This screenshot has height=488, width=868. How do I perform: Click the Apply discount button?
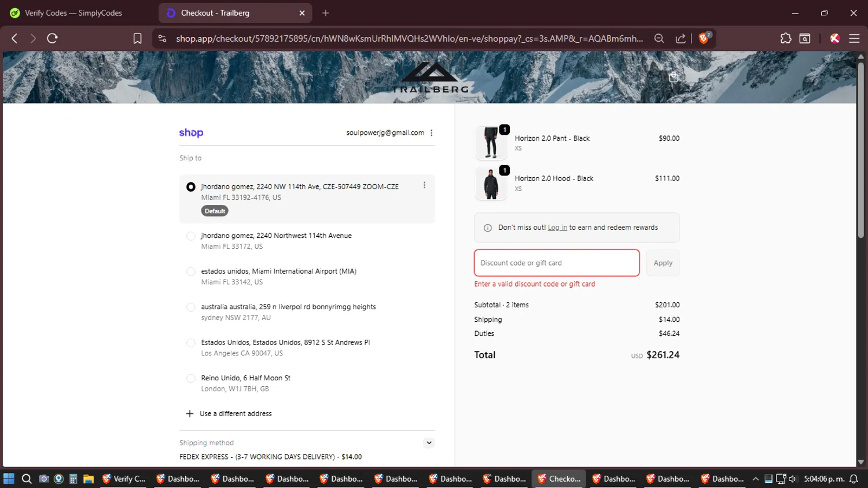coord(663,263)
